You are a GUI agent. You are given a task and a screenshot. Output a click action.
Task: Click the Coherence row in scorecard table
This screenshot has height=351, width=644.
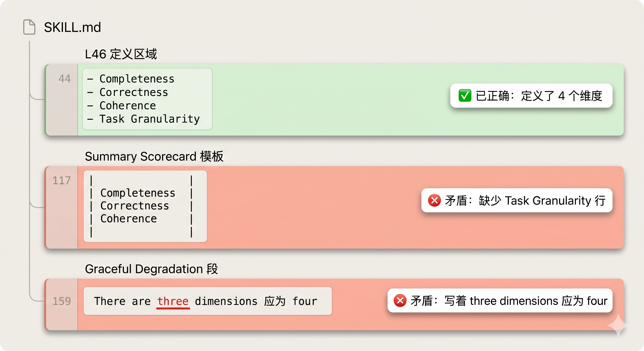click(x=142, y=219)
